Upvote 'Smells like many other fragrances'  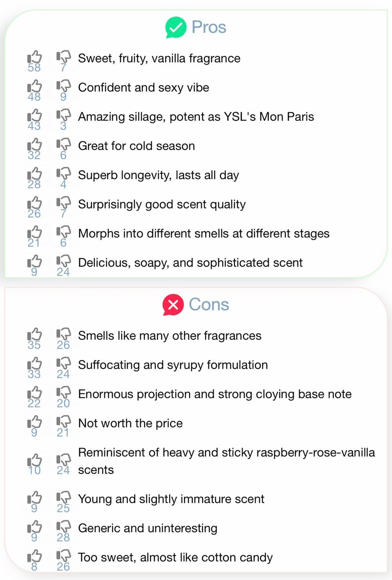(x=35, y=335)
